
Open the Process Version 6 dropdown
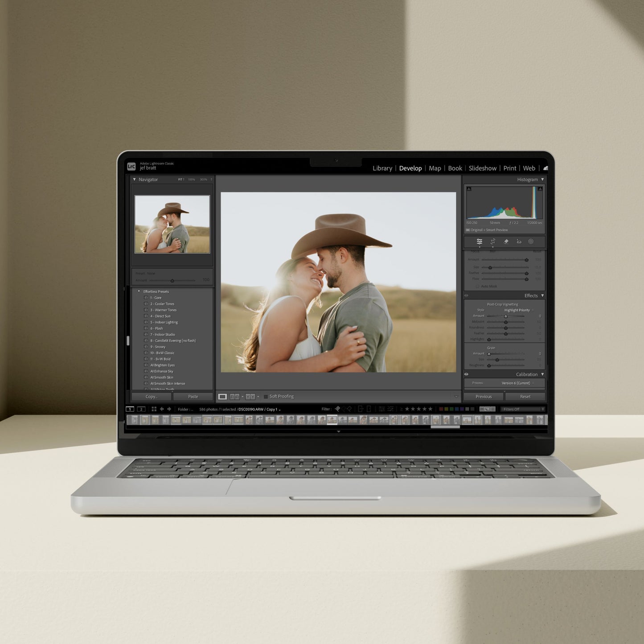517,383
